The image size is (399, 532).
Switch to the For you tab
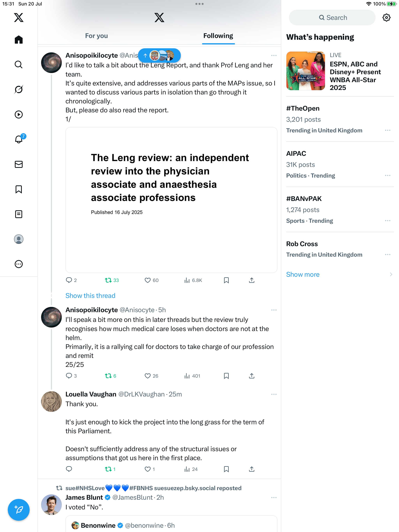tap(96, 36)
